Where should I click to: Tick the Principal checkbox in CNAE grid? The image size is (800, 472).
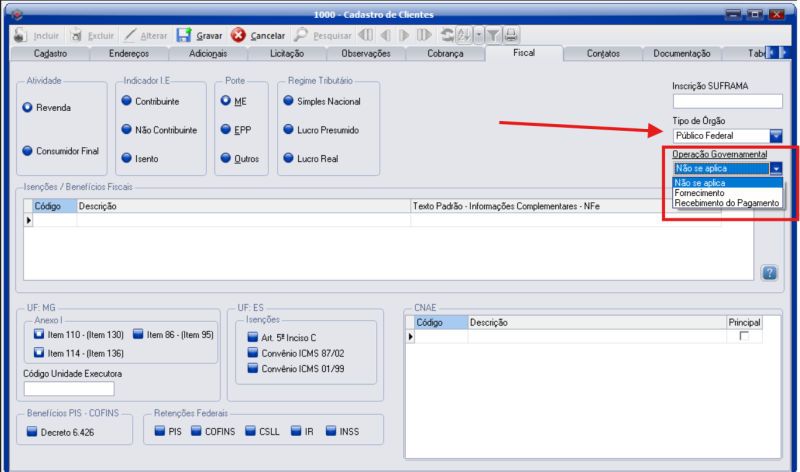coord(743,336)
